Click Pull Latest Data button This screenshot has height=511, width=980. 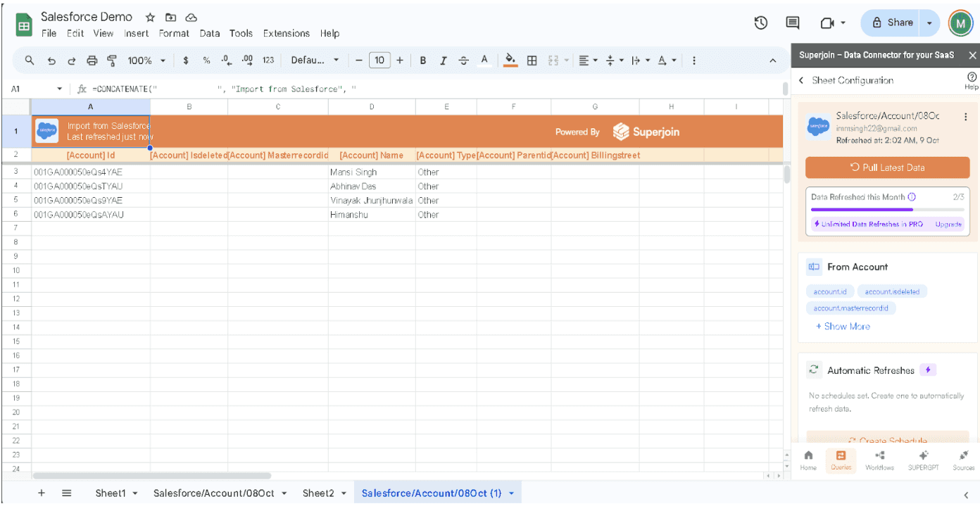tap(887, 168)
